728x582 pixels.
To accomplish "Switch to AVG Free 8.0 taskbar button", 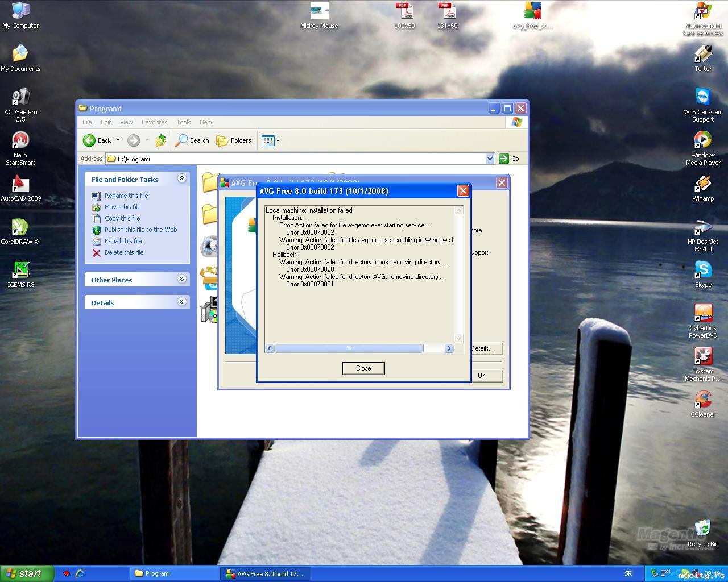I will [265, 573].
